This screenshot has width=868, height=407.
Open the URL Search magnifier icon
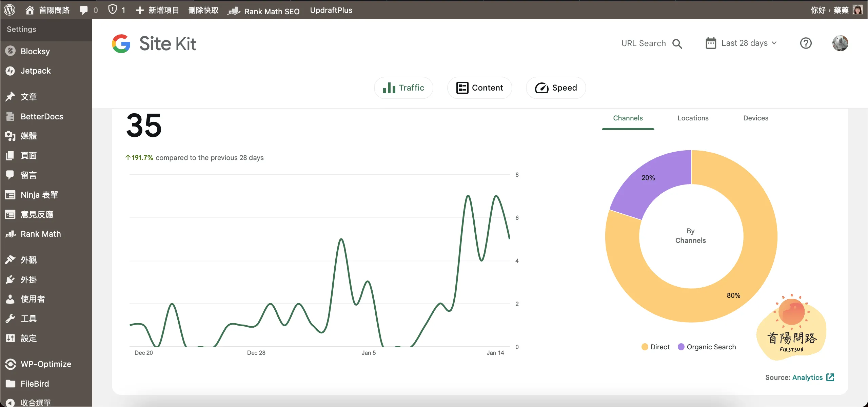click(677, 44)
